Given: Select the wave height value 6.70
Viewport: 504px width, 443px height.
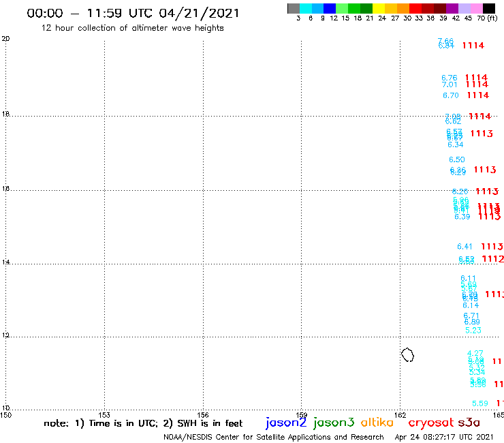Looking at the screenshot, I should 451,95.
